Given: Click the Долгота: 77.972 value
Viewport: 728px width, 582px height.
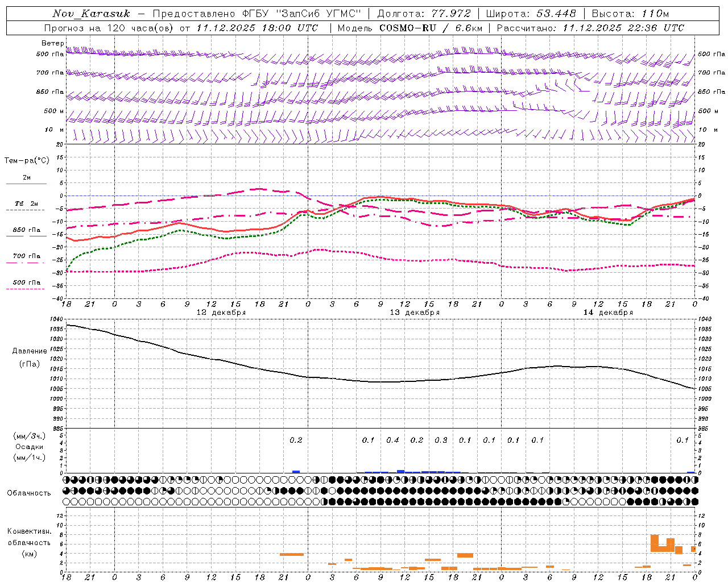Looking at the screenshot, I should point(424,14).
